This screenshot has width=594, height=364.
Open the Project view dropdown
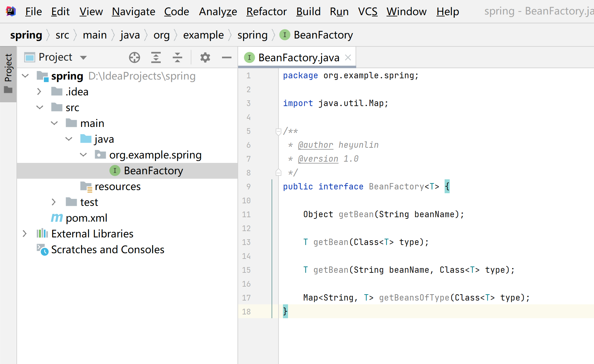[x=84, y=57]
